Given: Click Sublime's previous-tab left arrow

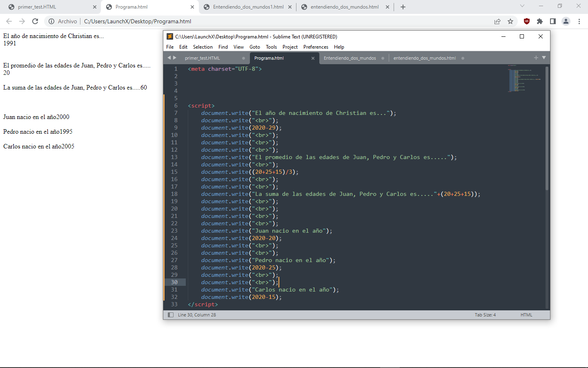Looking at the screenshot, I should (169, 58).
